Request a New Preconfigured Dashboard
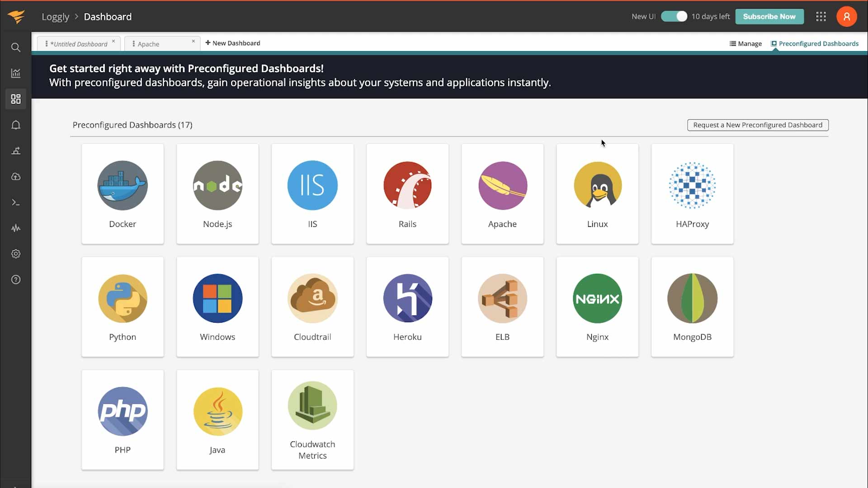868x488 pixels. click(x=758, y=125)
